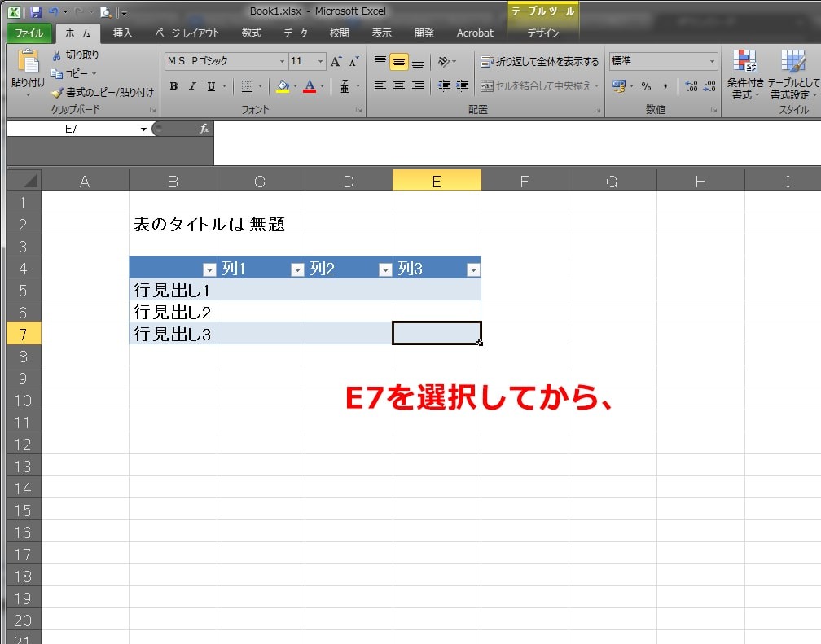Increase decimal places
821x644 pixels.
(688, 87)
